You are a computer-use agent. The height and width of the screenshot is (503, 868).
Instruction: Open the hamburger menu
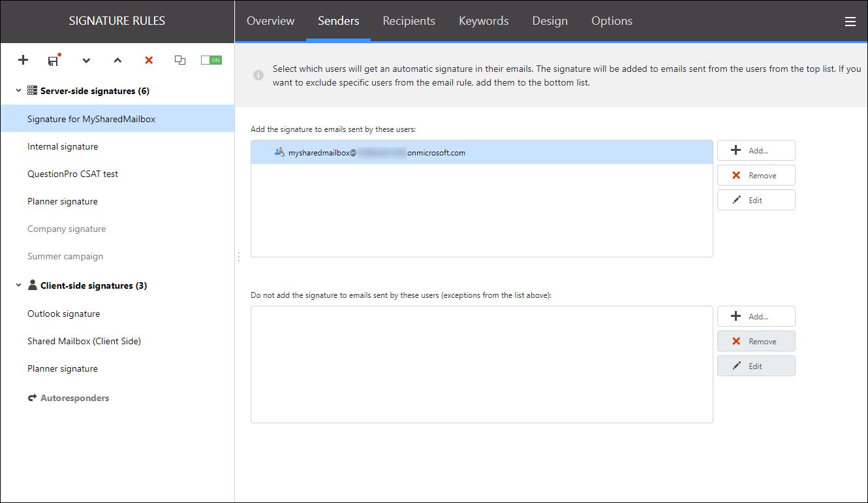[850, 21]
